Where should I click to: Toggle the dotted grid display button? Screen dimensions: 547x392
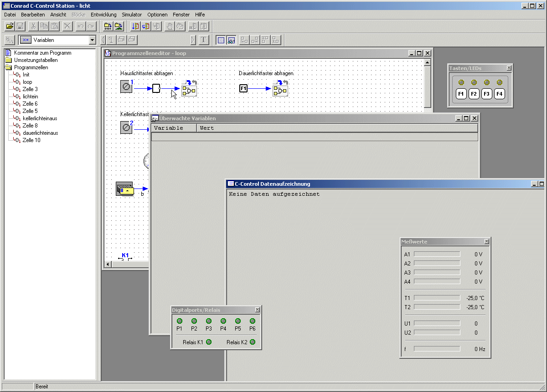[221, 40]
